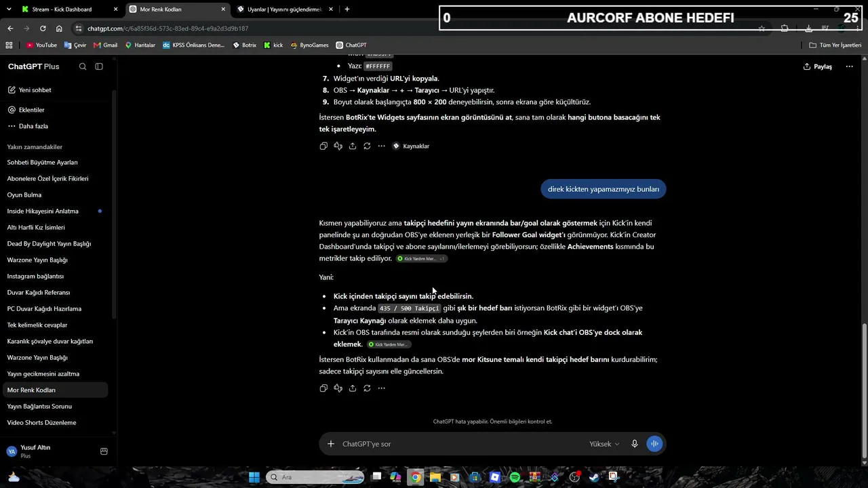Rate the last response with the thumbs icon

[x=338, y=388]
